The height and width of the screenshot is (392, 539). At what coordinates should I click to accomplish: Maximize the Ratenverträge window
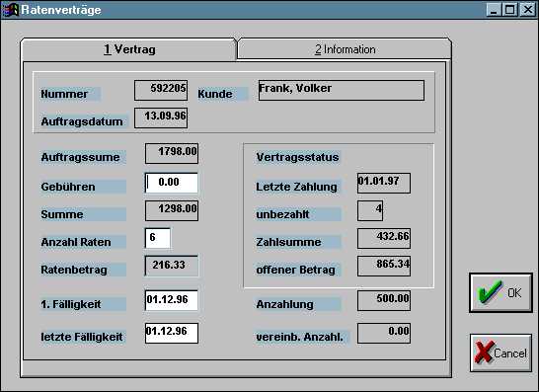click(x=509, y=9)
